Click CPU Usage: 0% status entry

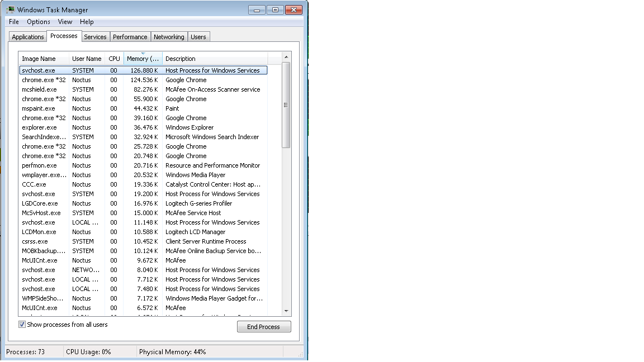coord(88,352)
